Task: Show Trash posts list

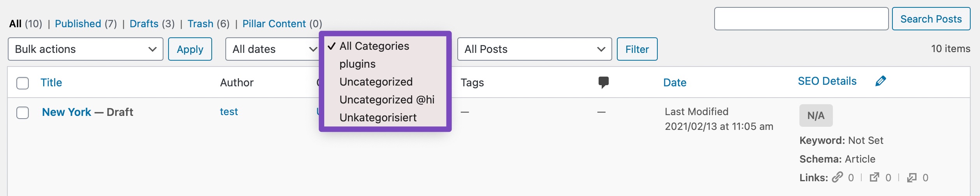Action: pyautogui.click(x=200, y=24)
